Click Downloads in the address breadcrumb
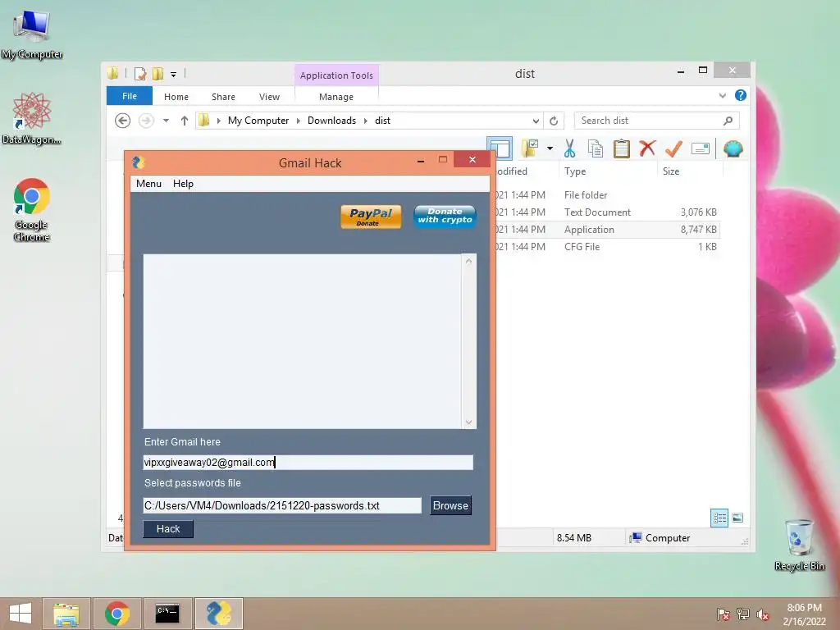Screen dimensions: 840x630 tap(331, 121)
